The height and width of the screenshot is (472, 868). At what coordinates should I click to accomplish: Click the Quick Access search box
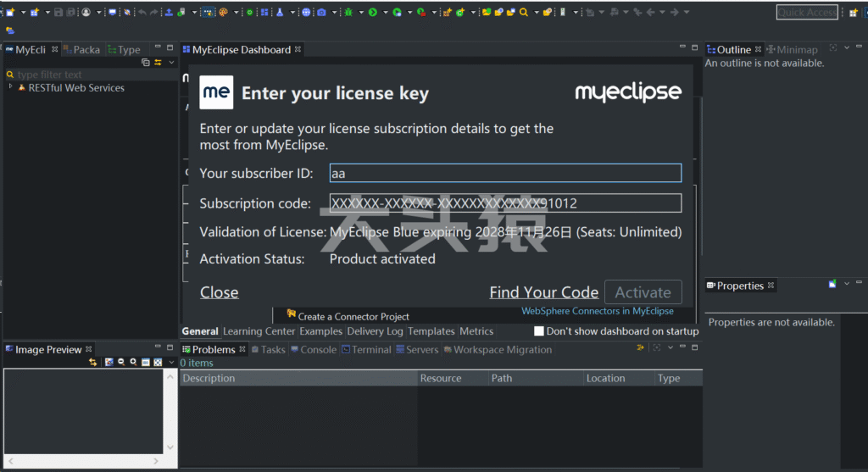coord(807,12)
